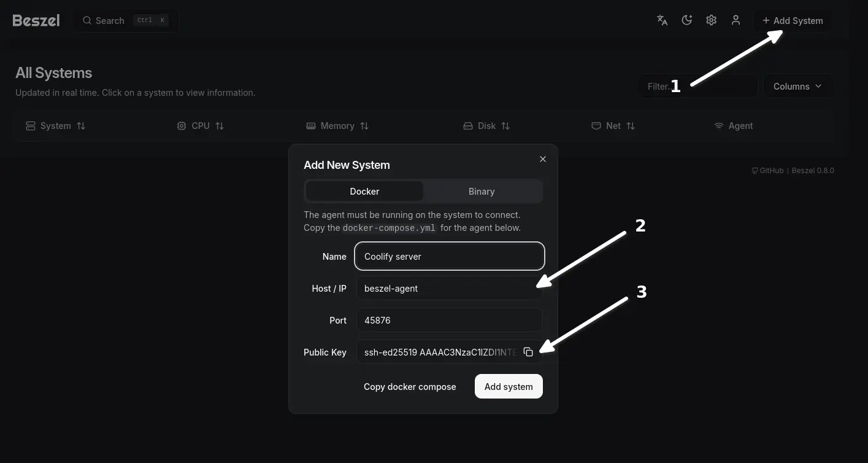Click the Add system button
This screenshot has height=463, width=868.
coord(509,386)
